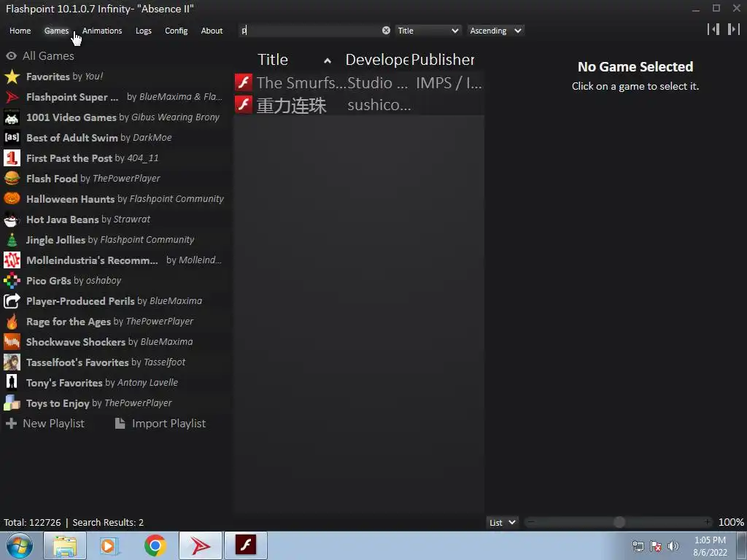This screenshot has width=747, height=560.
Task: Toggle the Title column sort arrow
Action: (328, 61)
